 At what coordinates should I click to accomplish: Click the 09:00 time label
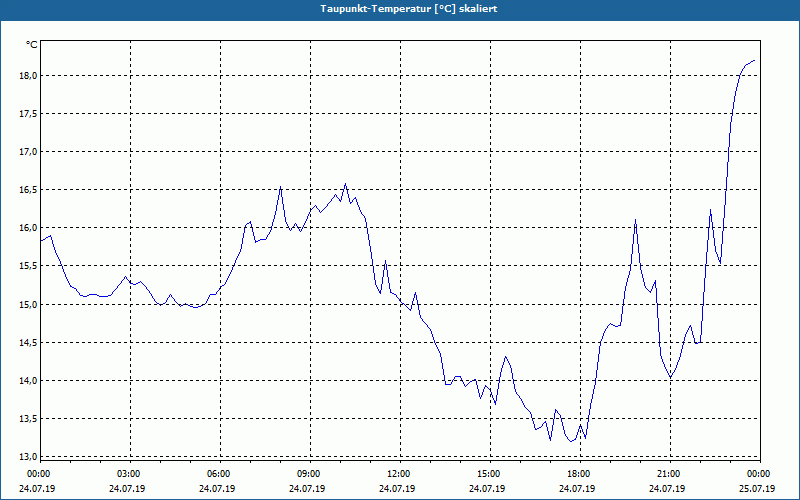coord(308,474)
